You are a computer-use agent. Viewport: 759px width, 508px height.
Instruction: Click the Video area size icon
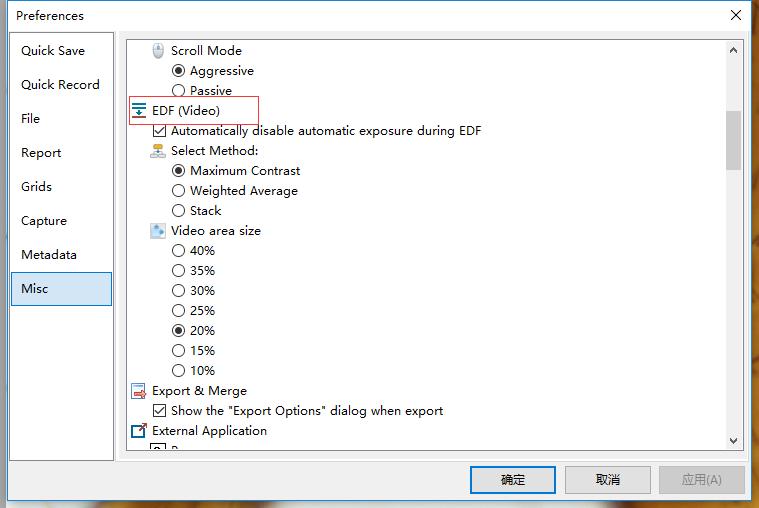[158, 231]
